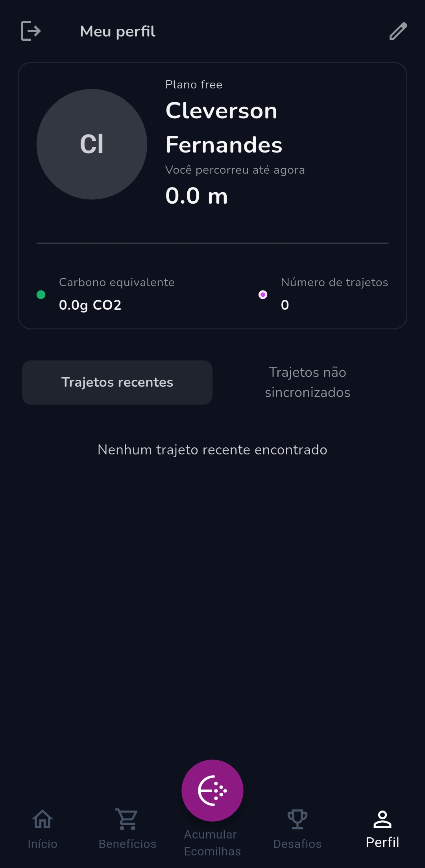Viewport: 425px width, 868px height.
Task: Tap the Cleverson Fernandes name
Action: click(x=224, y=127)
